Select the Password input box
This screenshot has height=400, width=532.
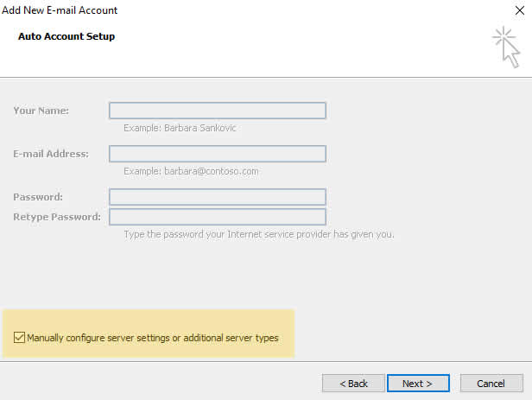click(218, 197)
